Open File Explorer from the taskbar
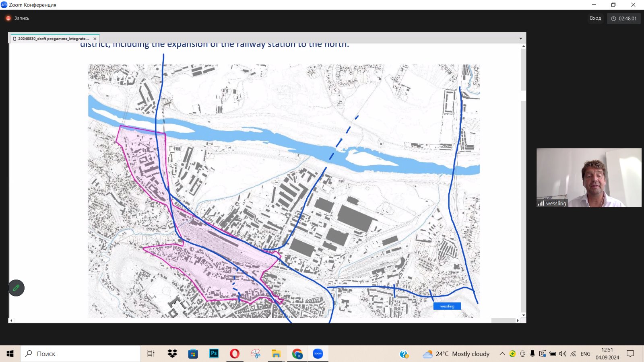The height and width of the screenshot is (362, 644). 276,354
